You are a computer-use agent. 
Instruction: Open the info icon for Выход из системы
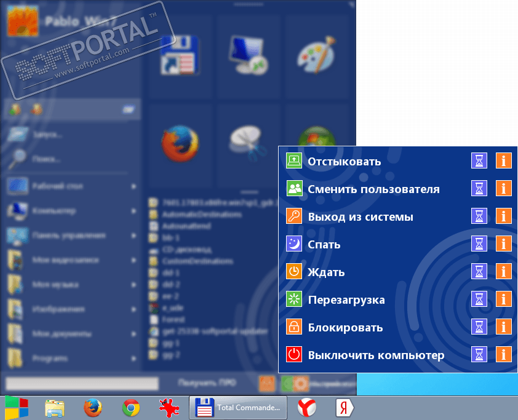point(503,216)
